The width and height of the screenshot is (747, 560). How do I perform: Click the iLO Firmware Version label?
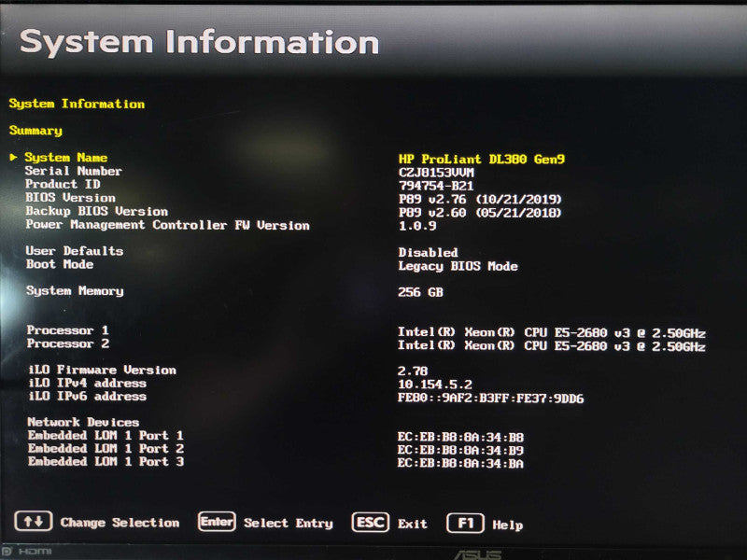click(x=102, y=370)
